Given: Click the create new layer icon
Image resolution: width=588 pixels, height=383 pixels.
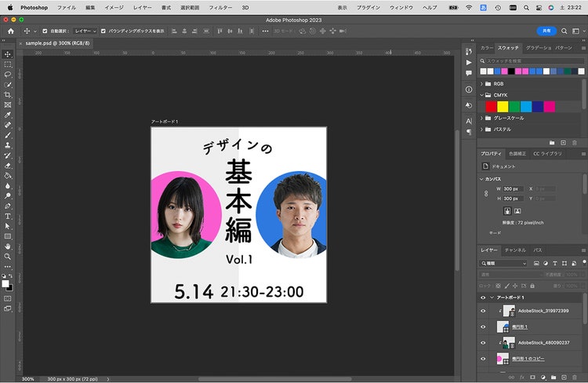Looking at the screenshot, I should pyautogui.click(x=564, y=377).
